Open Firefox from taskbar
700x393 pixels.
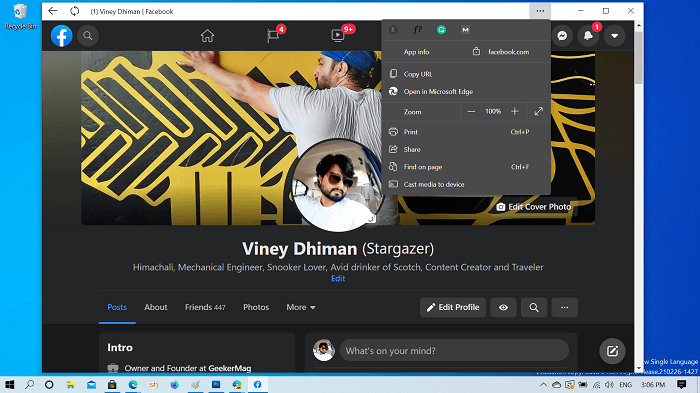point(175,385)
